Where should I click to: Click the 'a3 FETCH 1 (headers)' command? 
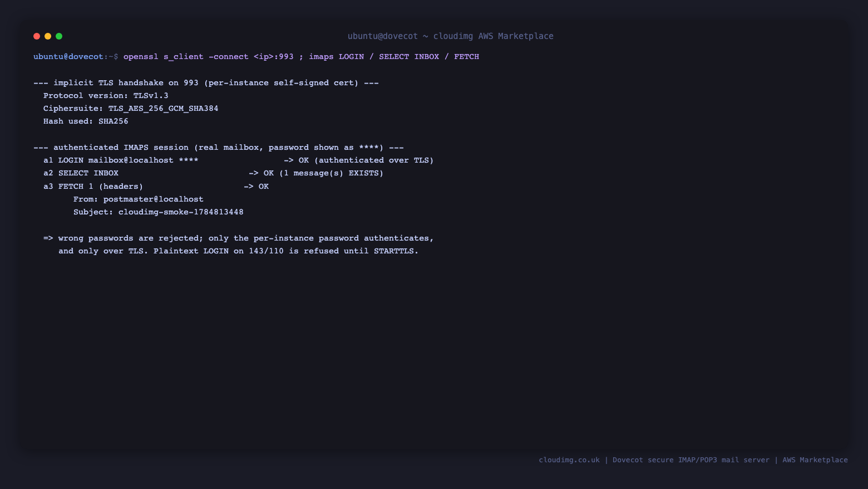(93, 187)
